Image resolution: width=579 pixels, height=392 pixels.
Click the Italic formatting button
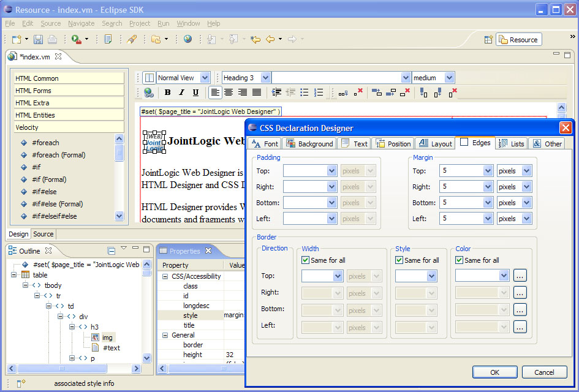182,92
